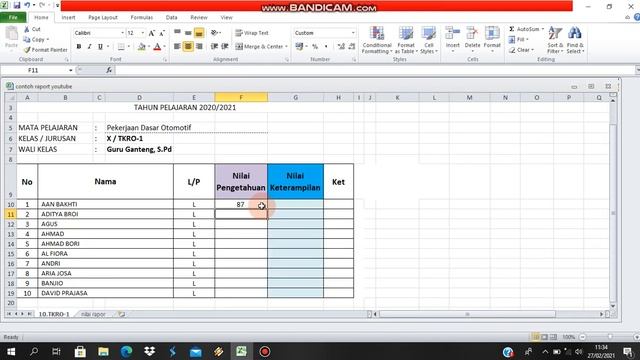Toggle Italic formatting
The width and height of the screenshot is (640, 360).
(x=89, y=47)
